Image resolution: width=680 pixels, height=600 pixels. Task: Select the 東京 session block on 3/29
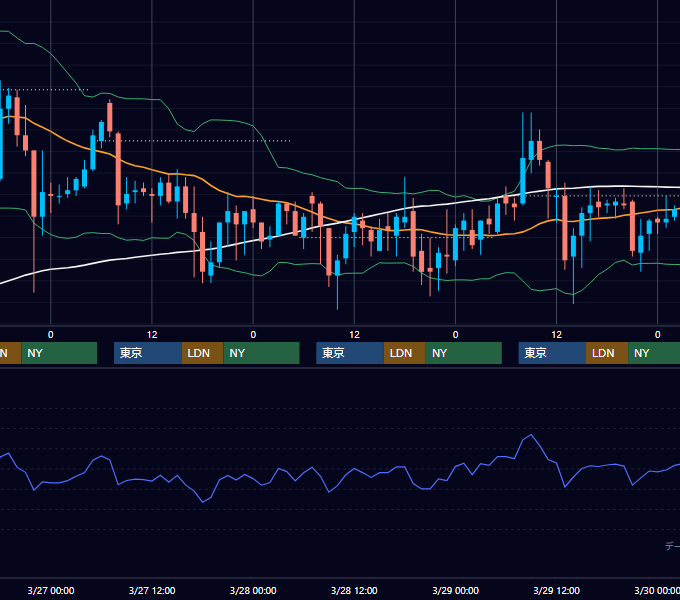(x=552, y=353)
